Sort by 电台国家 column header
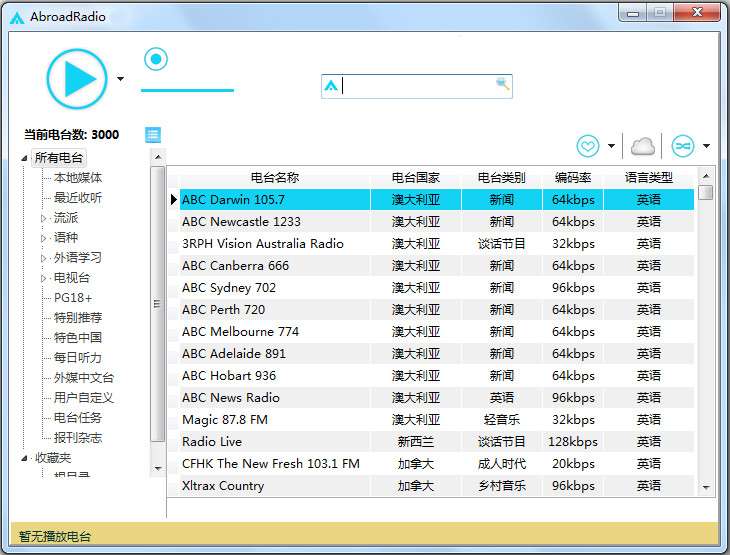This screenshot has height=555, width=730. coord(416,177)
